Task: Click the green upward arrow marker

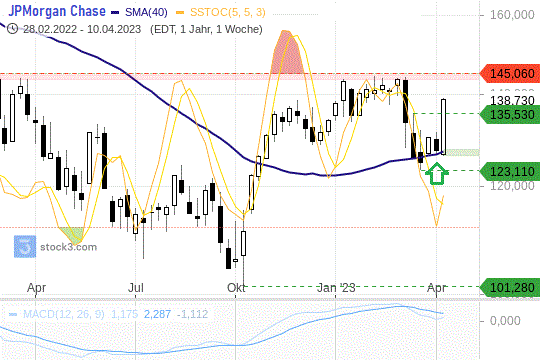Action: (x=437, y=173)
